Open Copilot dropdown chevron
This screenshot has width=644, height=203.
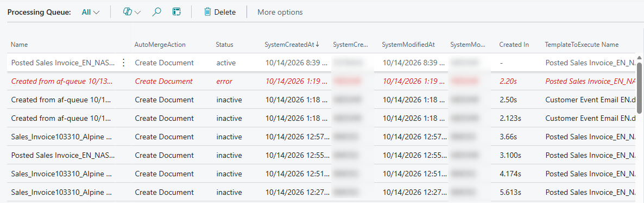click(137, 13)
